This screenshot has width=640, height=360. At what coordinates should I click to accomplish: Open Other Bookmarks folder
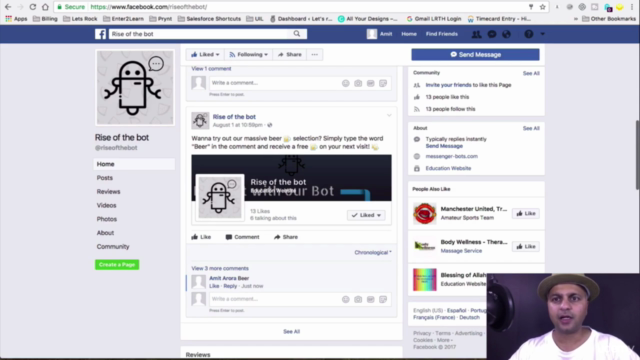pos(609,19)
